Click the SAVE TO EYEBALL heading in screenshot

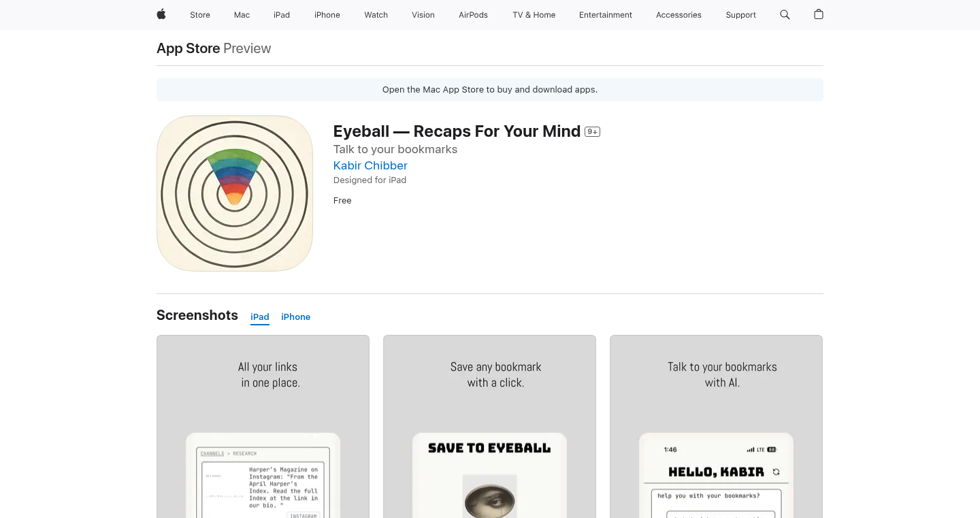489,448
